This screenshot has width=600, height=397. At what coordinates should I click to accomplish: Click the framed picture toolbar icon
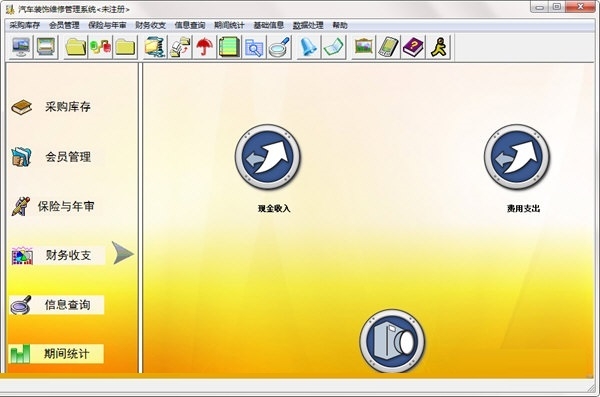364,47
